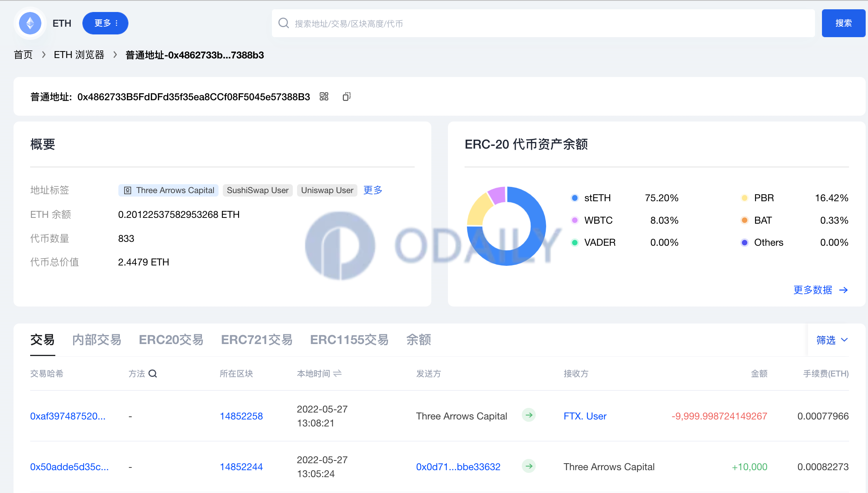
Task: Click the WBTC purple legend dot
Action: 575,220
